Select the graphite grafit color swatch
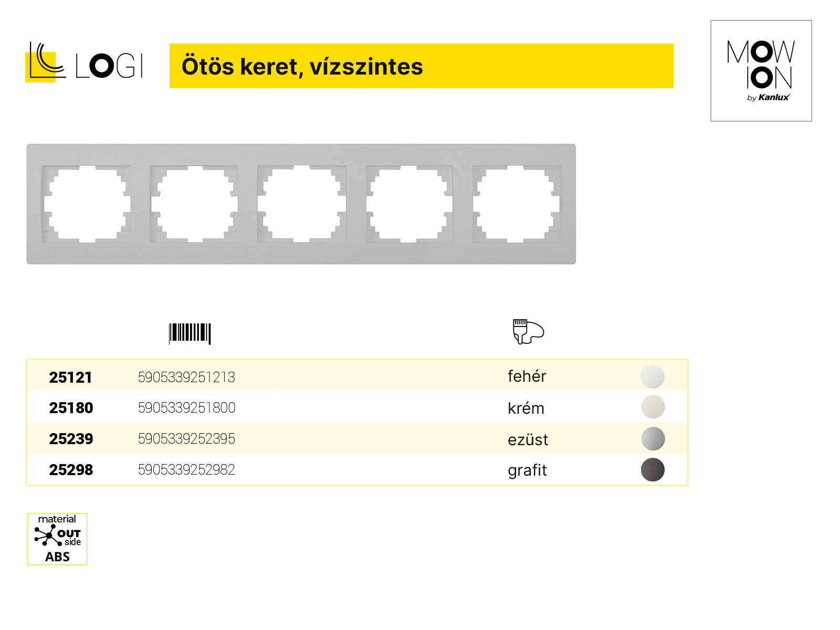The image size is (840, 630). (x=653, y=469)
